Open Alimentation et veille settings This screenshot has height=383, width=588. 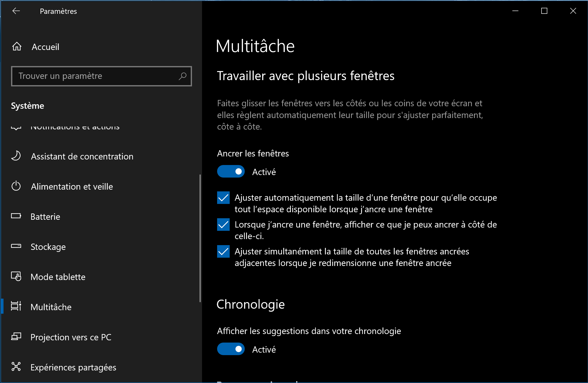(72, 187)
